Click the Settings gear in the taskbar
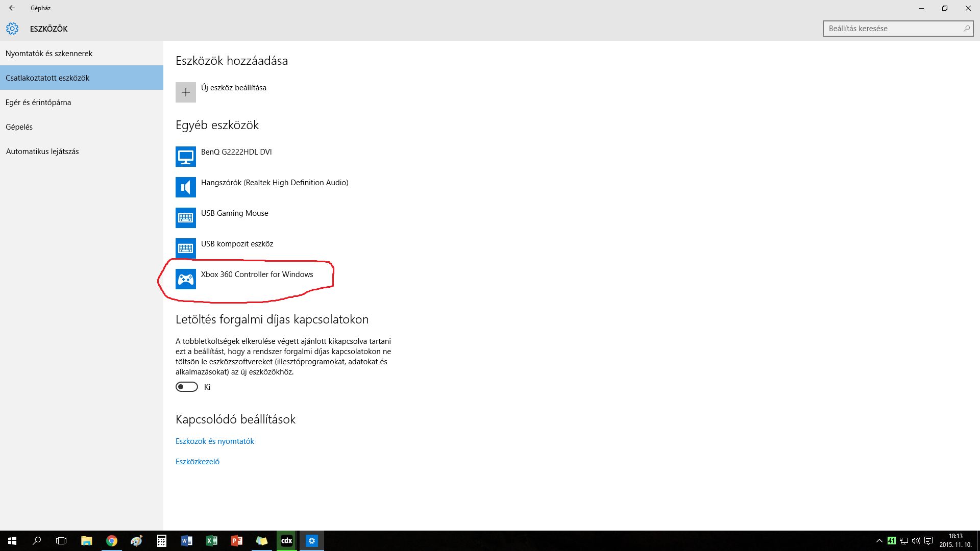Screen dimensions: 980x551 pyautogui.click(x=312, y=541)
